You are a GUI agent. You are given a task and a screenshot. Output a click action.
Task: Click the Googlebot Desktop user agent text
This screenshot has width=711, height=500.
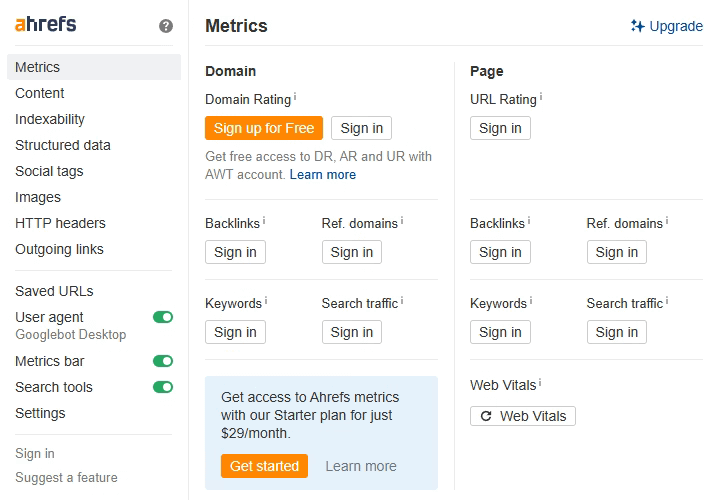pyautogui.click(x=71, y=335)
